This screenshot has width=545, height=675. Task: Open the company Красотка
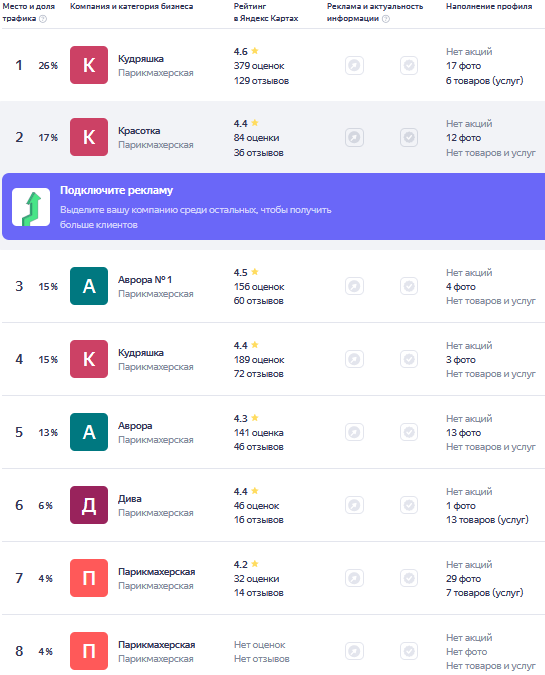[x=139, y=130]
